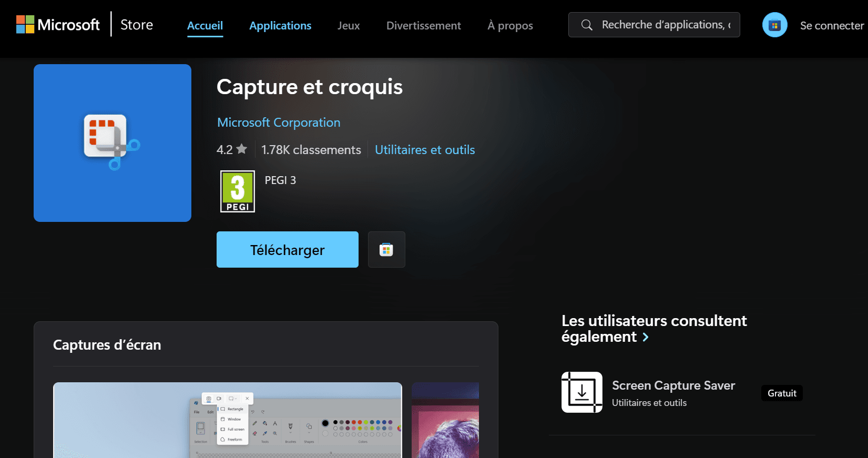Click the 1.78K classements text
868x458 pixels.
311,150
